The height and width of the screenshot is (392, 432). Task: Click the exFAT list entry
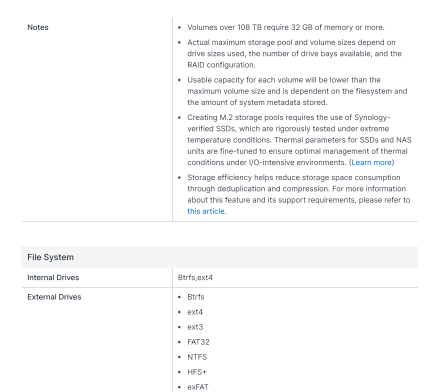[198, 387]
